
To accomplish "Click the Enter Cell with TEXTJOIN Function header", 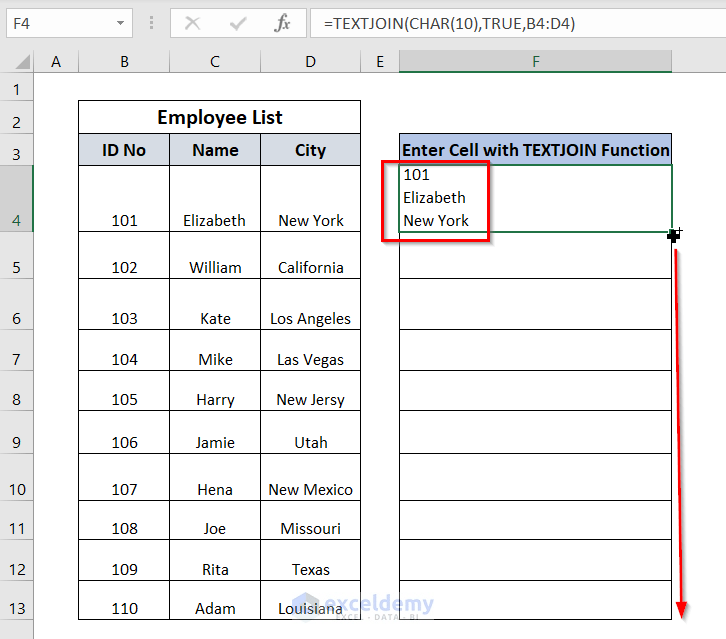I will [535, 150].
